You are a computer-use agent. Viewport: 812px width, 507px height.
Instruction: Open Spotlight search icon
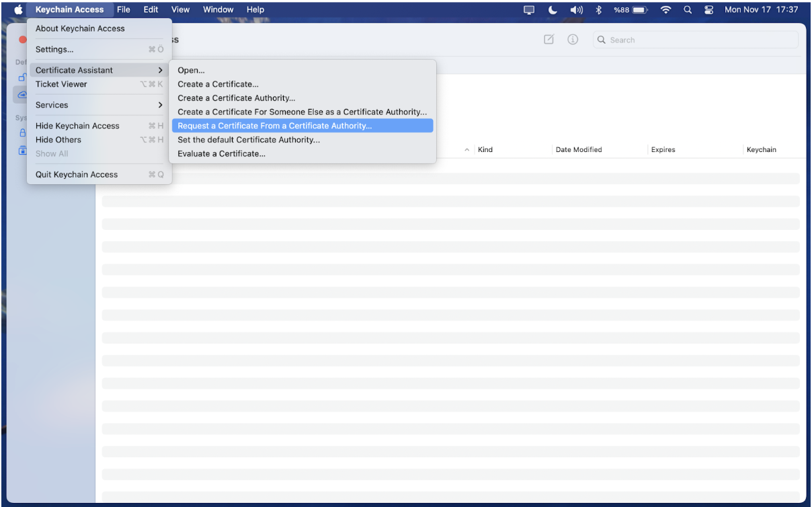click(x=687, y=9)
